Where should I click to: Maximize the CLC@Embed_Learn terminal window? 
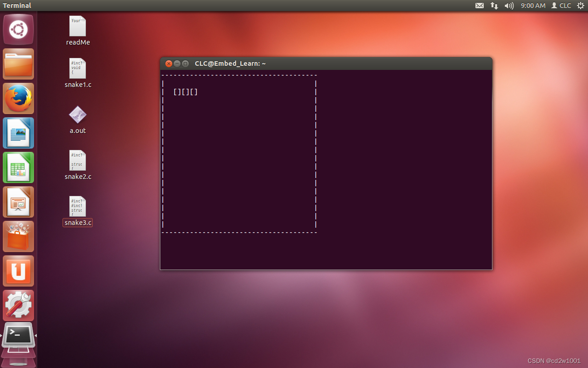185,63
